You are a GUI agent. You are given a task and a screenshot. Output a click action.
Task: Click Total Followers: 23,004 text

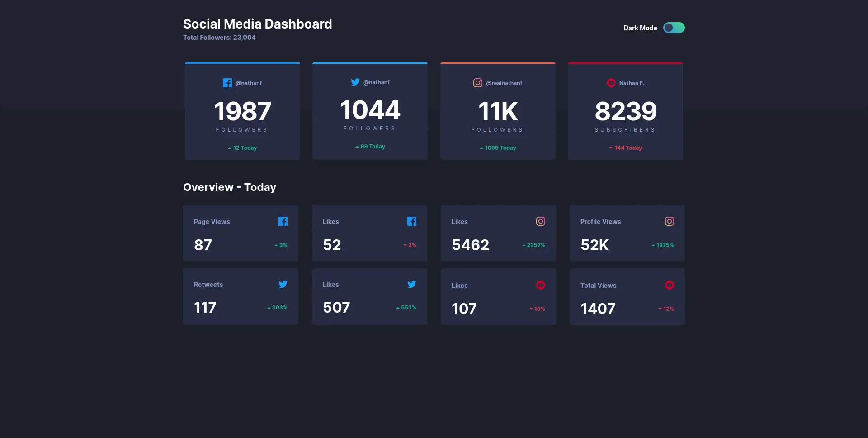219,37
